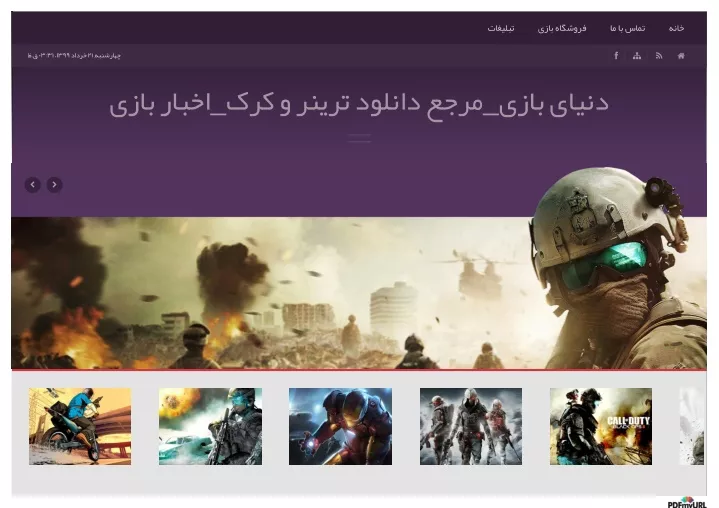
Task: Go to next slide arrow
Action: (54, 185)
